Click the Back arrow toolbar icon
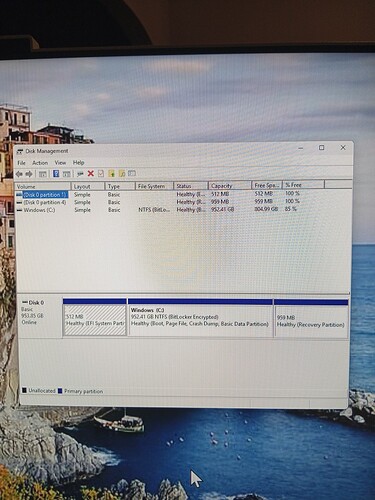 pyautogui.click(x=19, y=174)
